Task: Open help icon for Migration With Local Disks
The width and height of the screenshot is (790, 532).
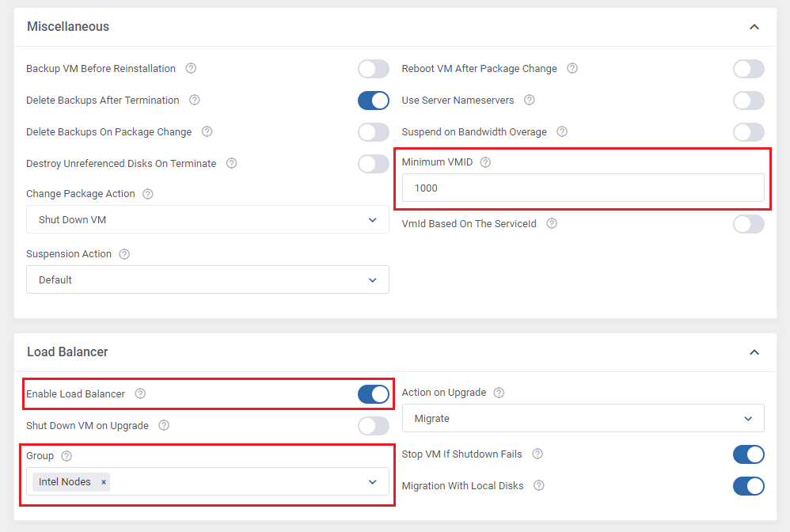Action: (x=538, y=485)
